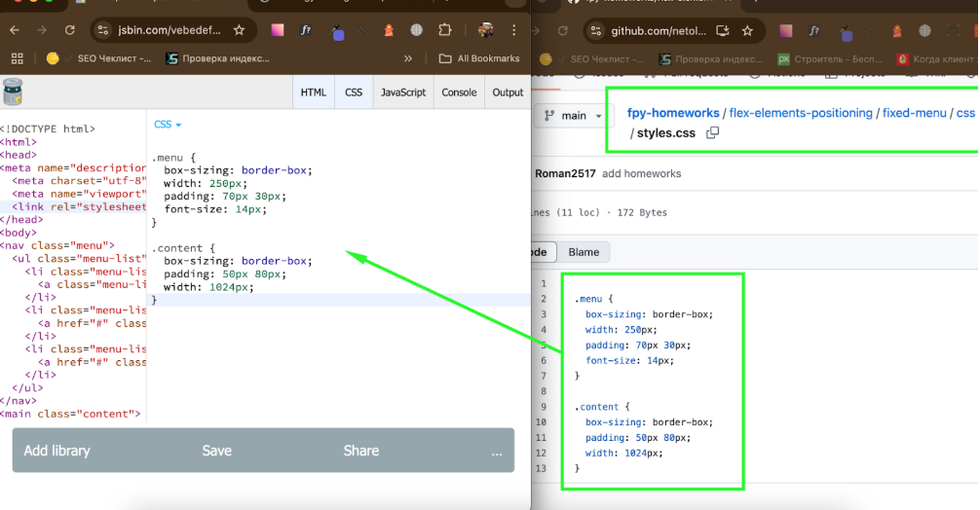
Task: Switch to the Blame view on GitHub
Action: [x=584, y=252]
